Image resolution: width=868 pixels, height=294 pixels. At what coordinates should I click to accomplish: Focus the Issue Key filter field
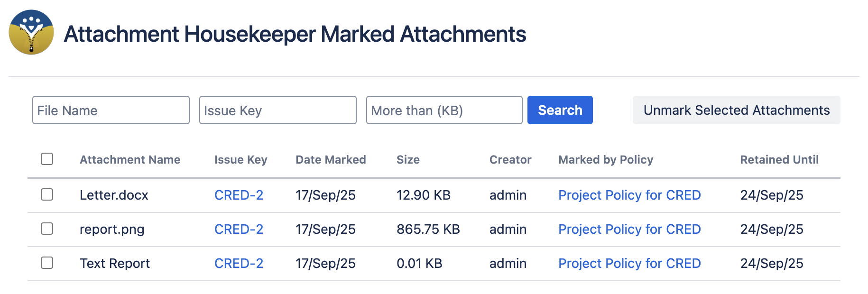[x=278, y=110]
